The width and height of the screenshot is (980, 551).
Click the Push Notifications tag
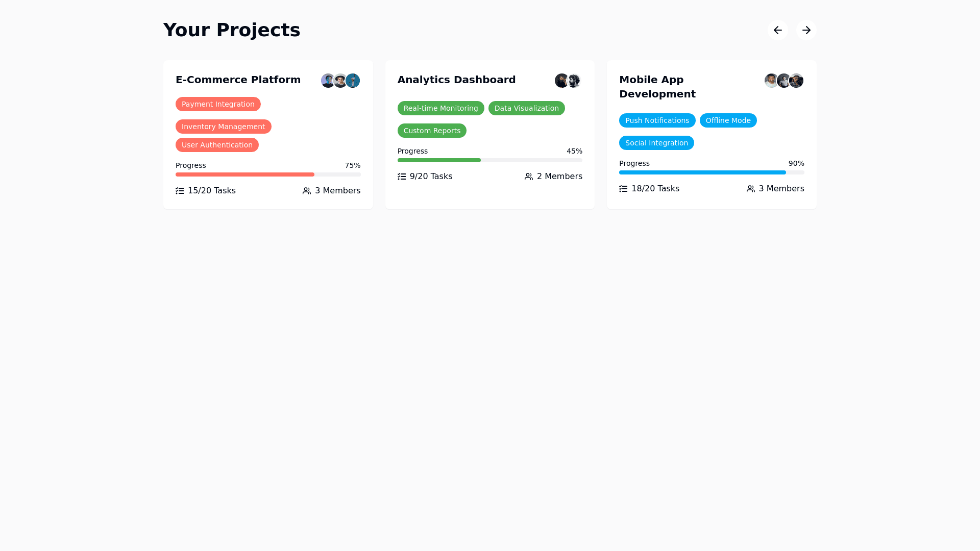[x=657, y=120]
